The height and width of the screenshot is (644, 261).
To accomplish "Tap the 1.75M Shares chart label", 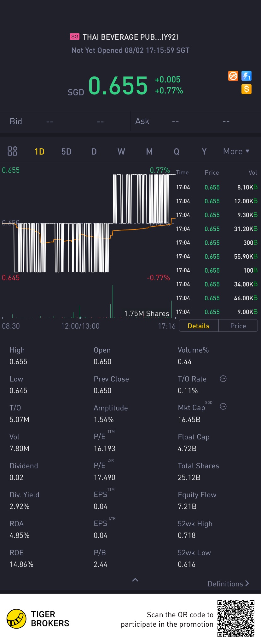I will [x=147, y=314].
